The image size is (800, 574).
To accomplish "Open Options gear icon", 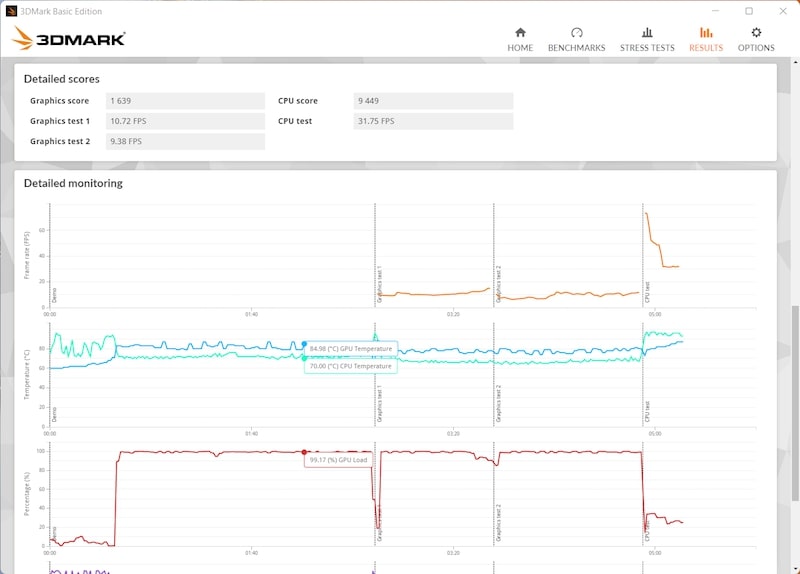I will coord(756,33).
